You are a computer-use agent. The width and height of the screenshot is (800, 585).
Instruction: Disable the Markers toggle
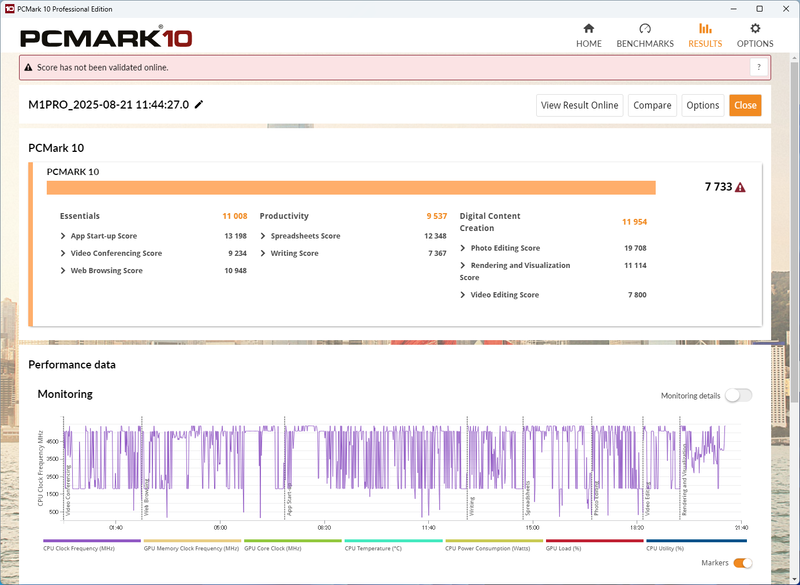coord(744,563)
